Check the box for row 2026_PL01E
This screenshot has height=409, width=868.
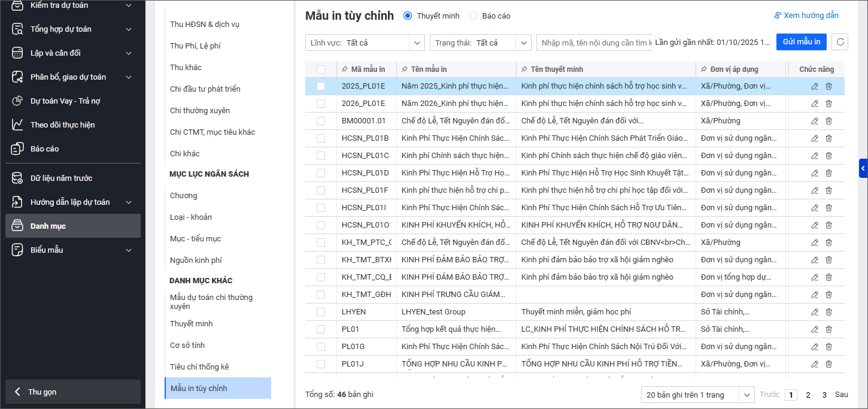[321, 104]
